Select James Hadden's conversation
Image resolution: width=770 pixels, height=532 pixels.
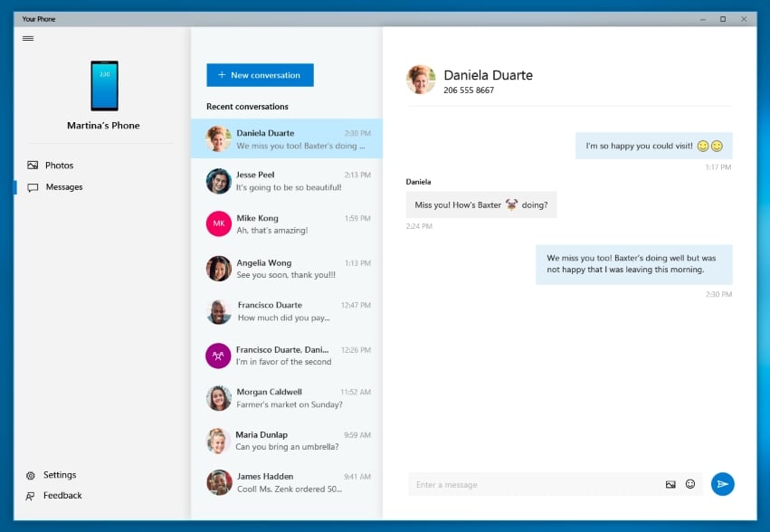point(287,482)
